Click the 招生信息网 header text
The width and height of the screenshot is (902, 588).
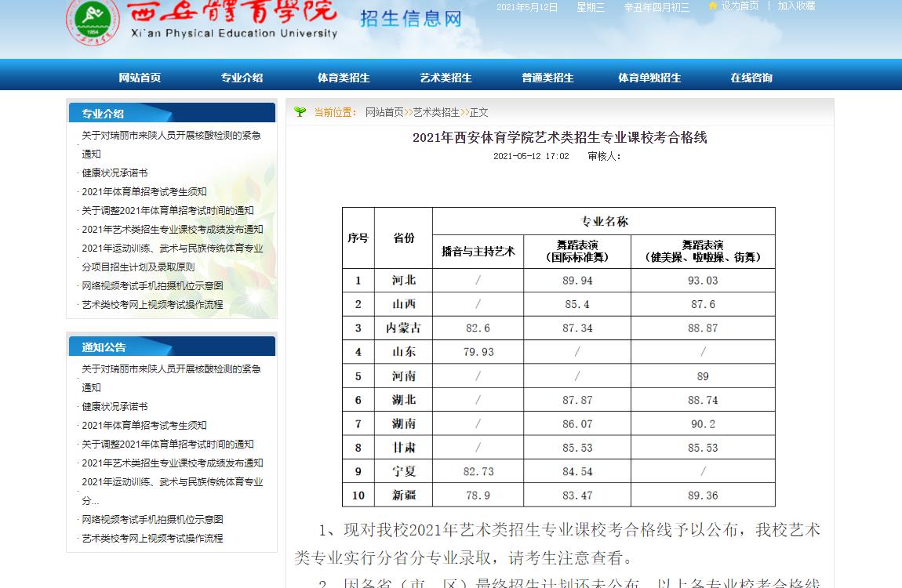click(411, 19)
